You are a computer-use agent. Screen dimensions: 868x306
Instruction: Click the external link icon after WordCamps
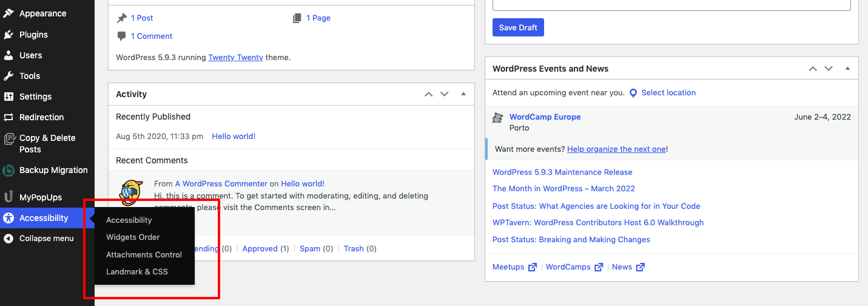pyautogui.click(x=599, y=267)
